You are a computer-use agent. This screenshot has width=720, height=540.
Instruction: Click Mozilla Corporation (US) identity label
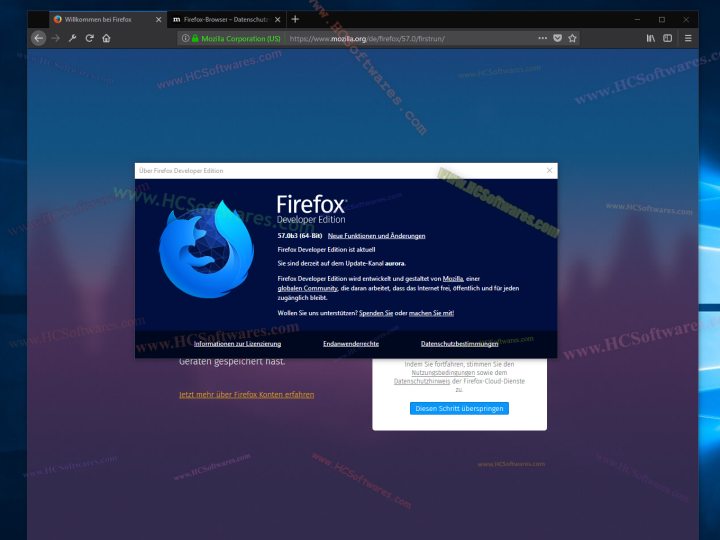pyautogui.click(x=241, y=39)
